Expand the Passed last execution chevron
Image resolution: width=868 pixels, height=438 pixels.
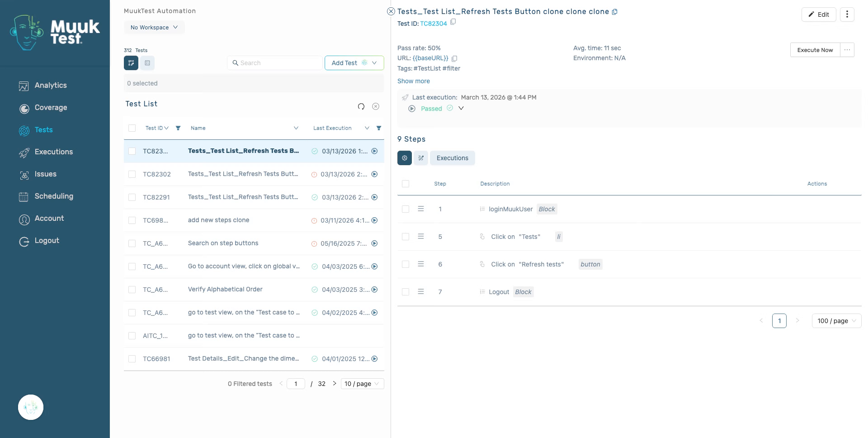coord(461,108)
